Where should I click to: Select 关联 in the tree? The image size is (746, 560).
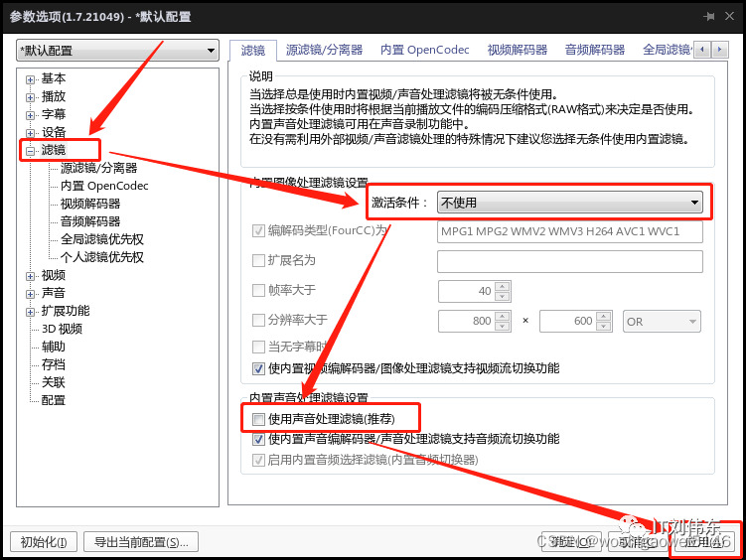coord(54,382)
